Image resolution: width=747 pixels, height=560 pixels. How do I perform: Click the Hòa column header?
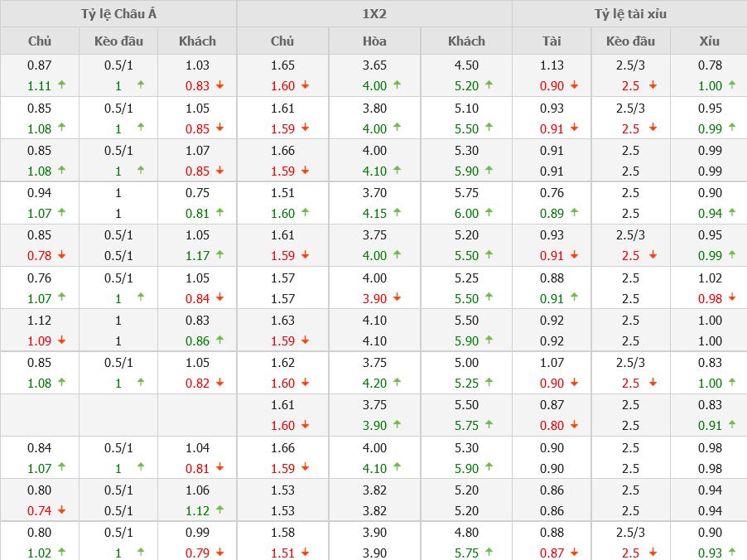374,41
